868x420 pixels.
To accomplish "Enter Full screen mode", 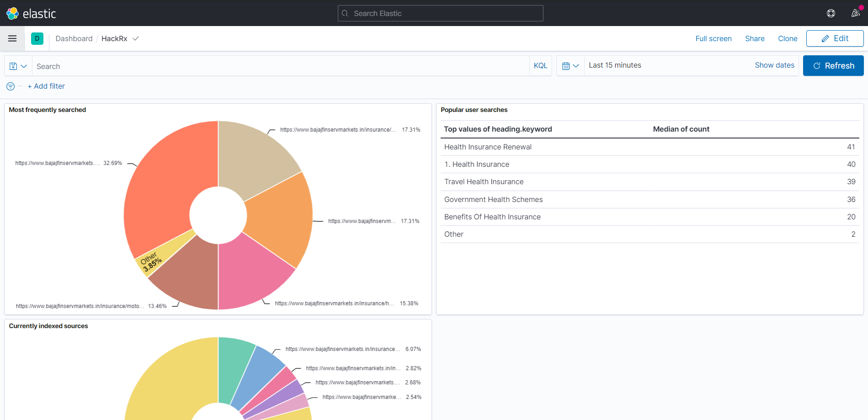I will tap(714, 39).
